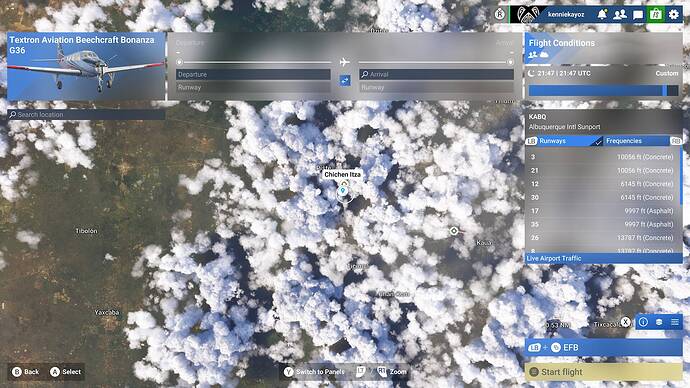Click the magnifier icon in Arrival field
Screen dimensions: 690x388
(x=364, y=74)
